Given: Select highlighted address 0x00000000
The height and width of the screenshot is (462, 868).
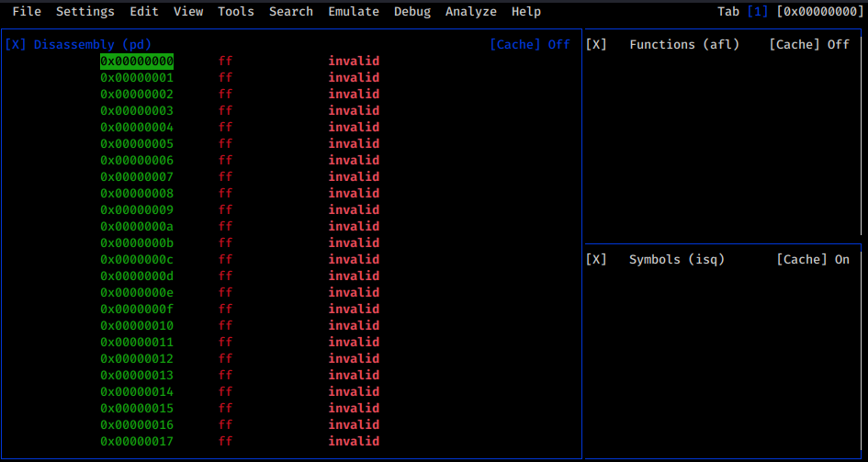Looking at the screenshot, I should click(x=137, y=62).
